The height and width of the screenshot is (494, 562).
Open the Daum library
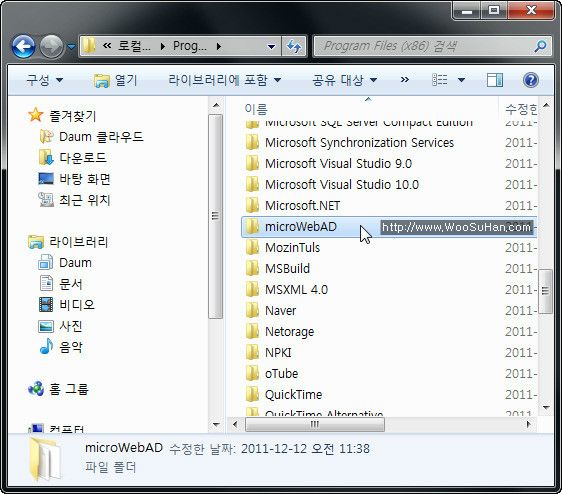(x=65, y=263)
